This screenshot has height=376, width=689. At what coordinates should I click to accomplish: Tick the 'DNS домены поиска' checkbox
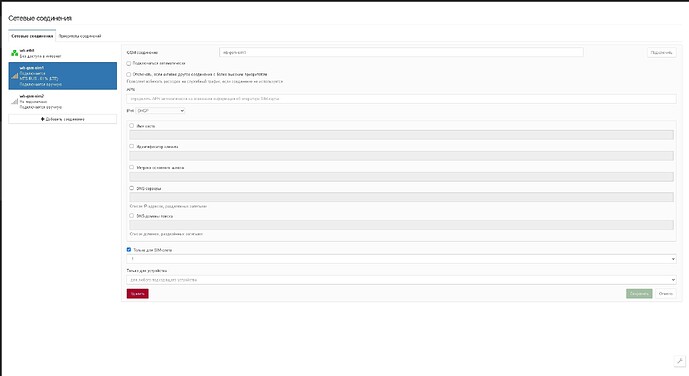coord(131,216)
